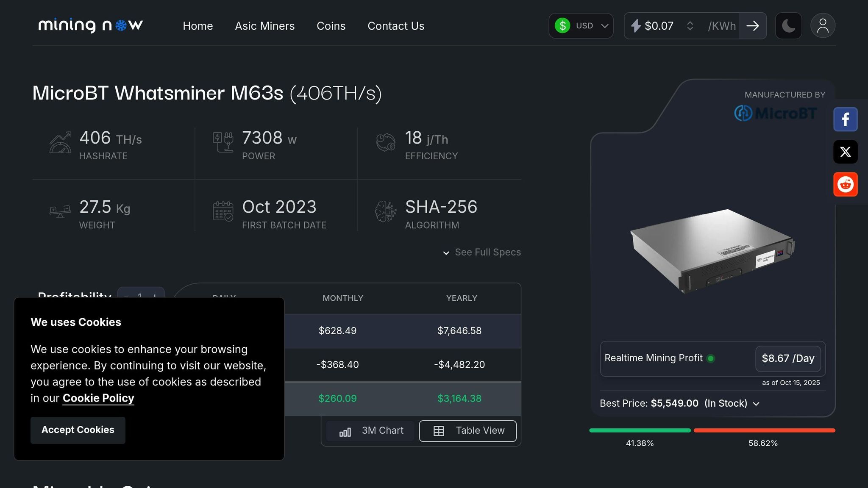Share page on Reddit
Image resolution: width=868 pixels, height=488 pixels.
(845, 184)
